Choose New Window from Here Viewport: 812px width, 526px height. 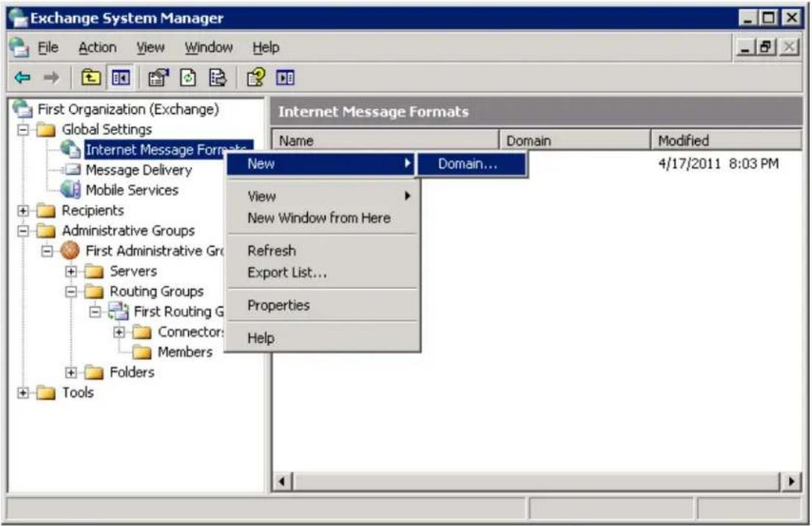point(322,218)
